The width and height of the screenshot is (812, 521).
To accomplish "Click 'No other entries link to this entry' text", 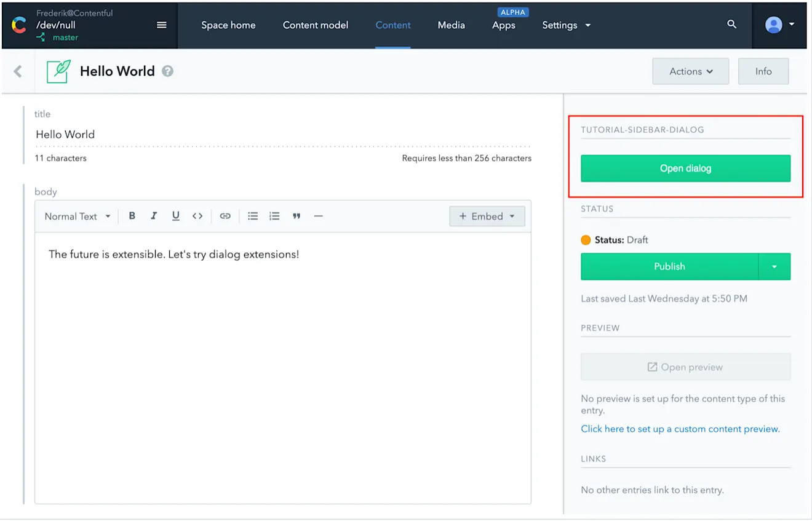I will (x=652, y=490).
